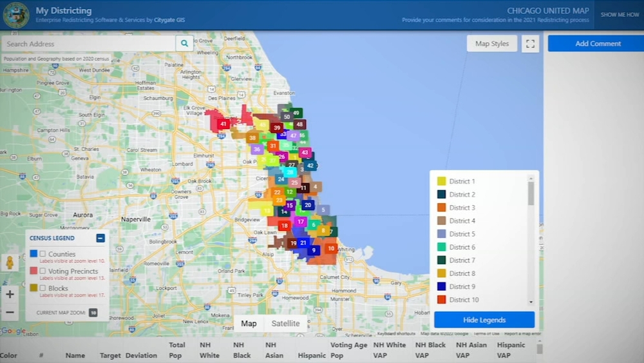This screenshot has height=363, width=644.
Task: Select district 22 map marker
Action: (x=277, y=192)
